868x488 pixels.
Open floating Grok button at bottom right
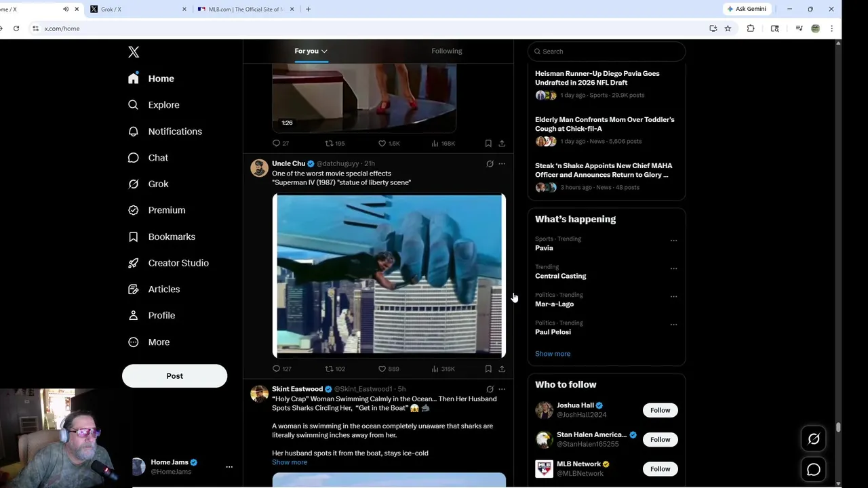click(814, 439)
